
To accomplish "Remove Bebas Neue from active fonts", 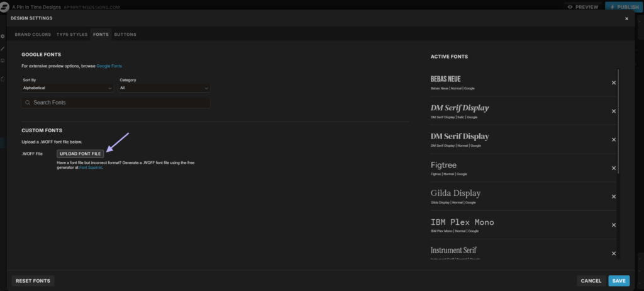I will pos(614,83).
